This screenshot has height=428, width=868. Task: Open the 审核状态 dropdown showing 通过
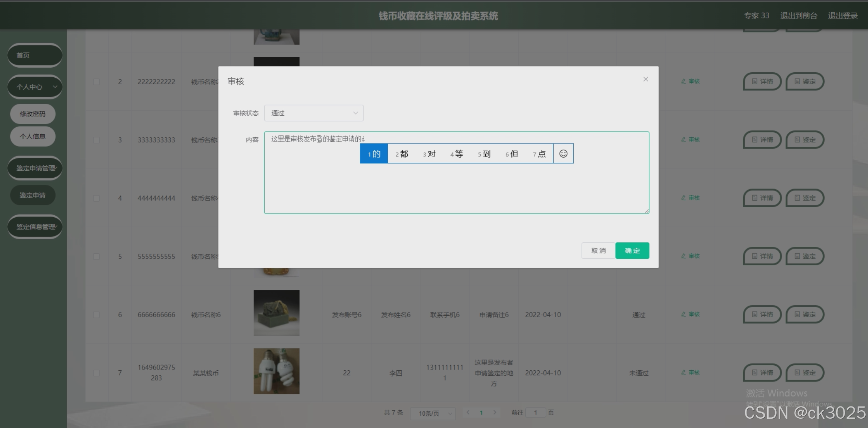[x=314, y=113]
